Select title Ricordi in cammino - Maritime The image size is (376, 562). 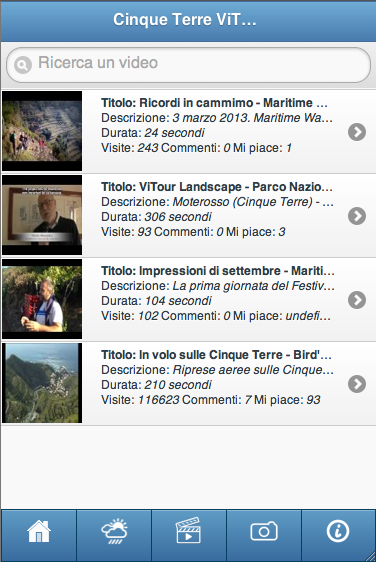pos(214,103)
